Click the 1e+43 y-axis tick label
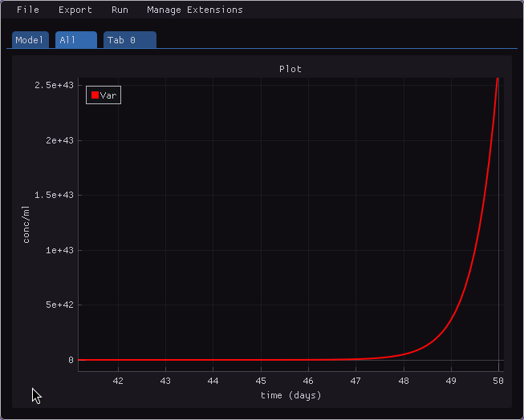The width and height of the screenshot is (524, 420). pyautogui.click(x=55, y=250)
